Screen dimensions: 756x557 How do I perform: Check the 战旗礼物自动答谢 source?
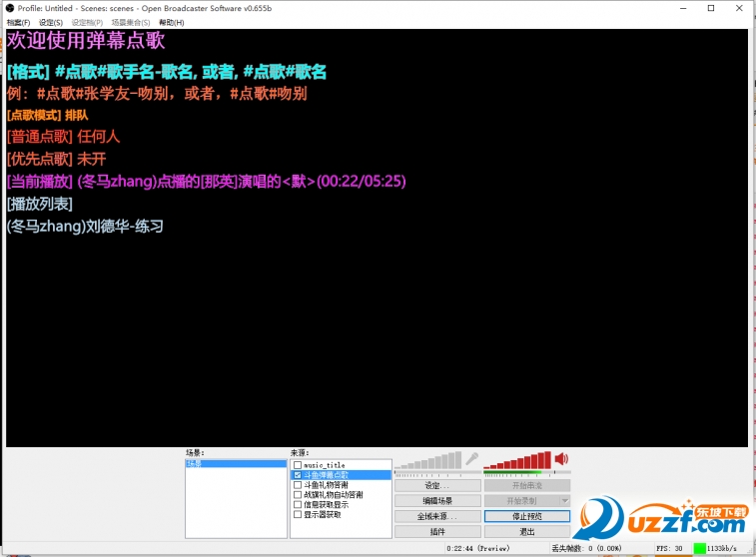coord(297,495)
